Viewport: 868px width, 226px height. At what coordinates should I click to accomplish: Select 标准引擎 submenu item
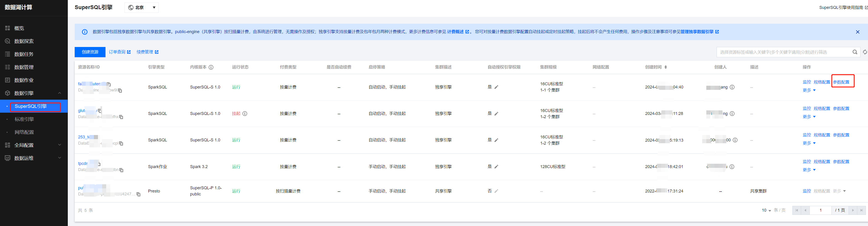click(x=24, y=119)
